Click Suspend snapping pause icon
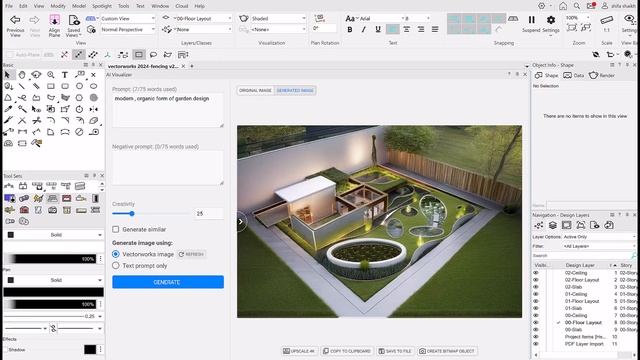 [531, 20]
